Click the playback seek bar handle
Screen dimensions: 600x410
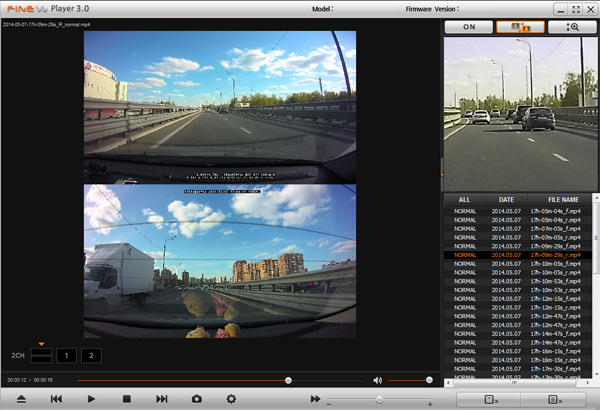pyautogui.click(x=288, y=380)
